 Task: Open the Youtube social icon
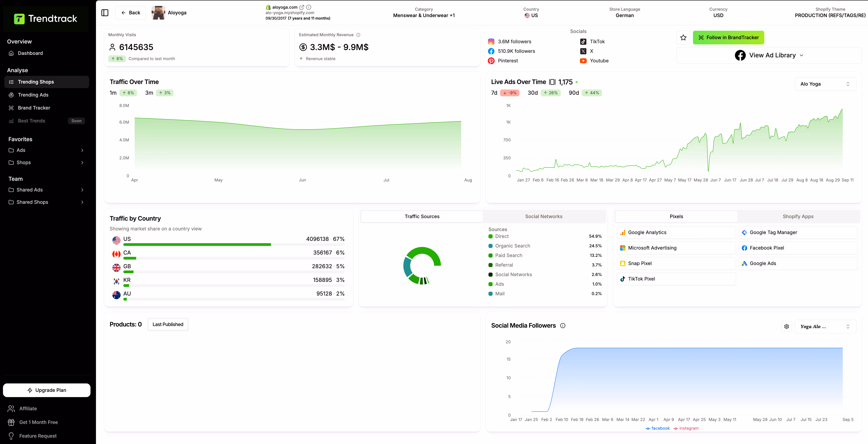click(583, 61)
